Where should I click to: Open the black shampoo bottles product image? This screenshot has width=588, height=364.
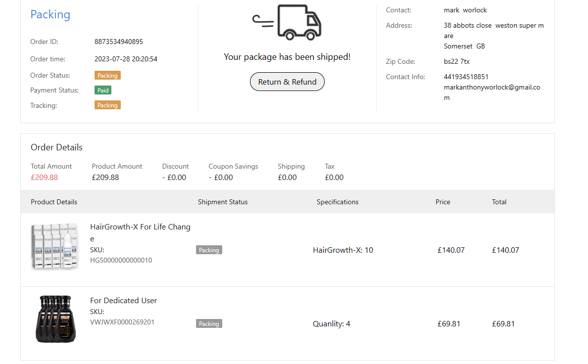55,319
